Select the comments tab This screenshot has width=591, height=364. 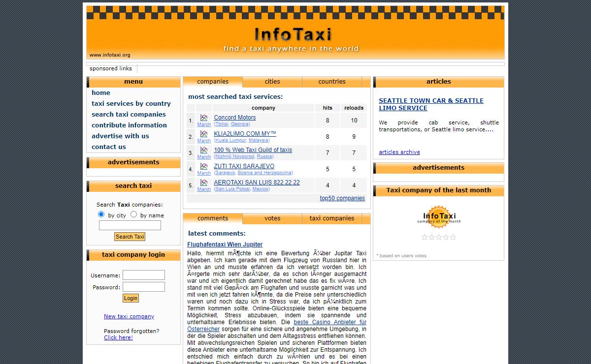(x=213, y=218)
